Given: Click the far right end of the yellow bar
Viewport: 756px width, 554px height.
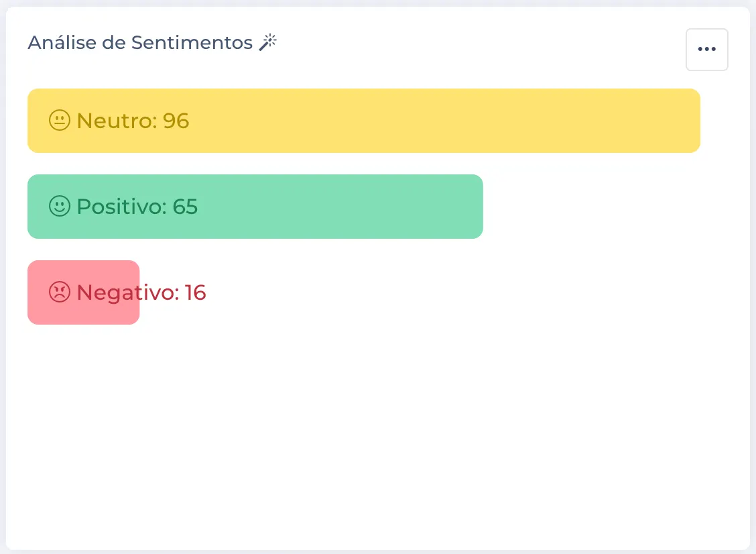Looking at the screenshot, I should pos(690,121).
